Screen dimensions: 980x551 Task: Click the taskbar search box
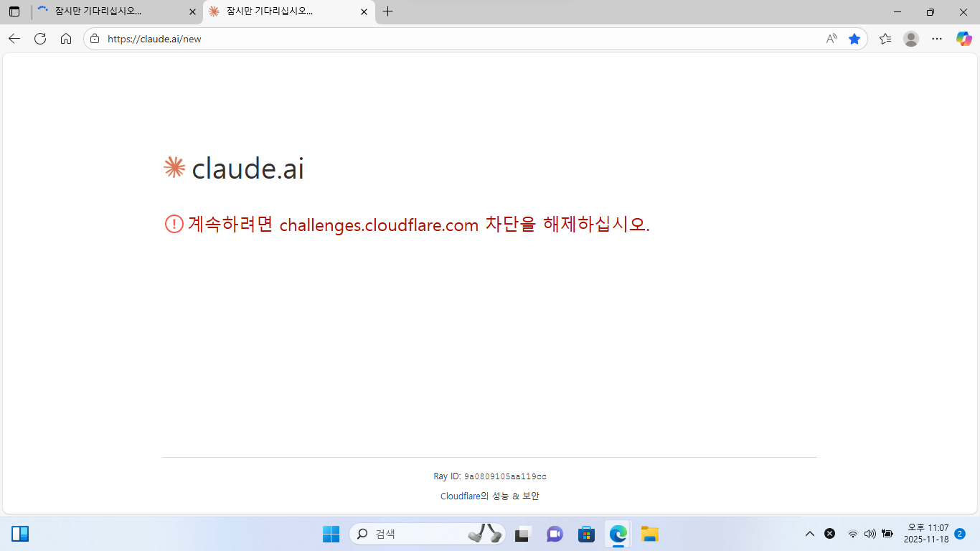click(x=428, y=534)
